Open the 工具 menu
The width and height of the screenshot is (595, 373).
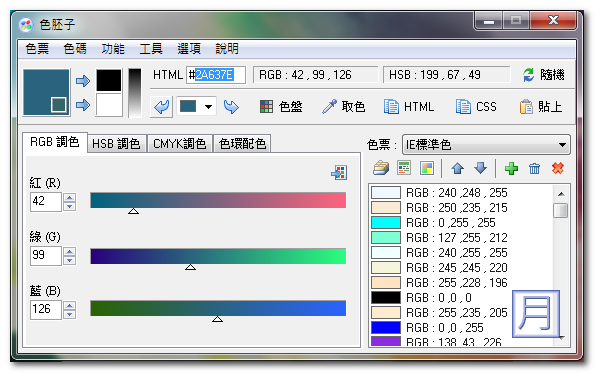tap(151, 49)
